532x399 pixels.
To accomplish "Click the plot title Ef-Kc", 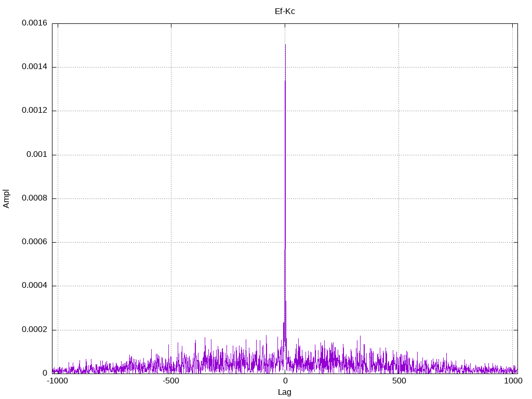I will pyautogui.click(x=285, y=11).
